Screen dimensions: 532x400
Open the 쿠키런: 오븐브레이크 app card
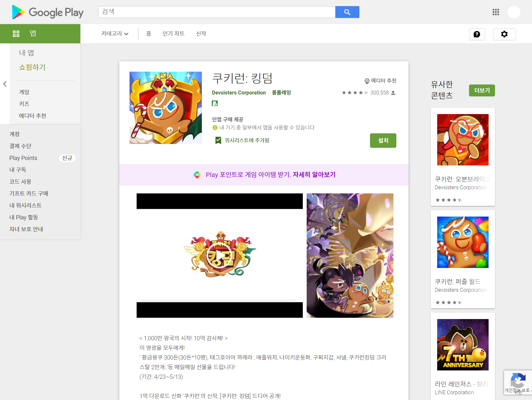[x=463, y=157]
